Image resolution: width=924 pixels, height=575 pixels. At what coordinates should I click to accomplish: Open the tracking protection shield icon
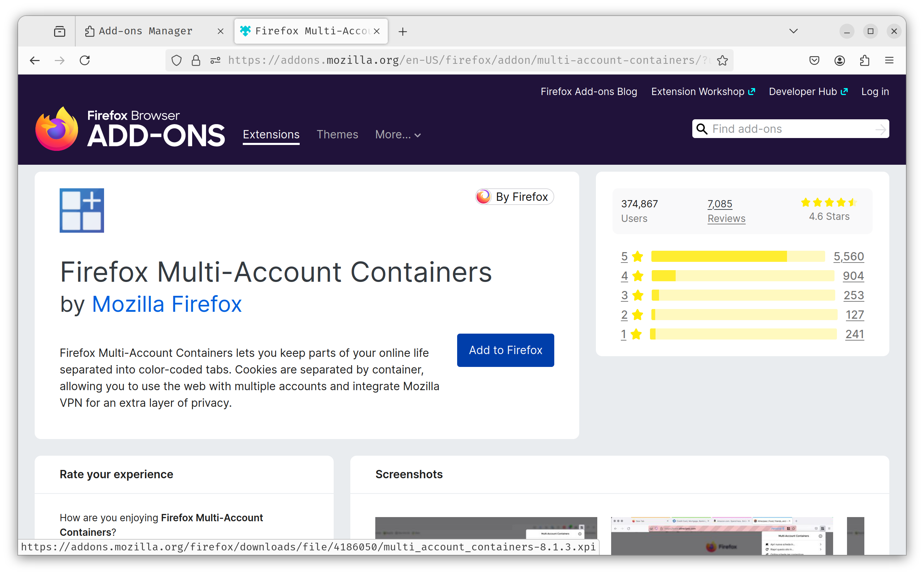coord(177,60)
